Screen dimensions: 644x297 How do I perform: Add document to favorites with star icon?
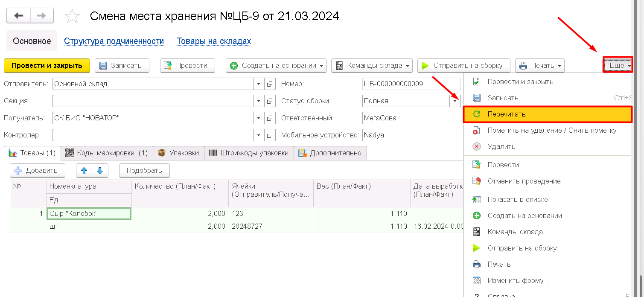(72, 17)
